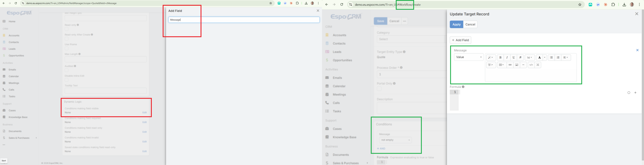Open the Value dropdown under Message
The width and height of the screenshot is (644, 165).
[x=468, y=57]
